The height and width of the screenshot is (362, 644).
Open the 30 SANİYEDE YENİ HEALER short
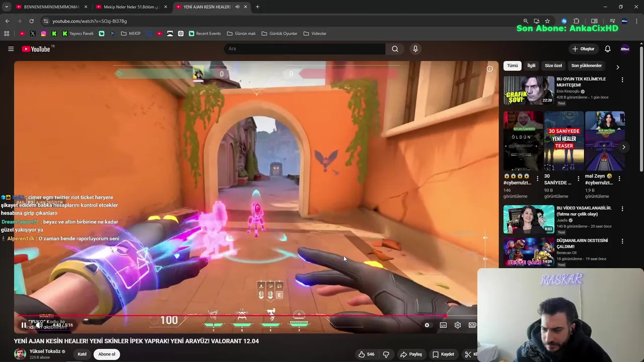coord(564,141)
